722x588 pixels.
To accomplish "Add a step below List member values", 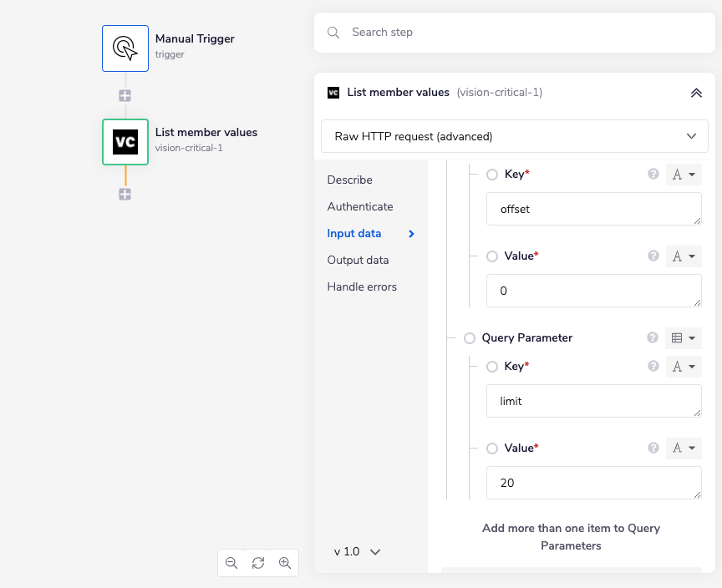I will tap(125, 194).
